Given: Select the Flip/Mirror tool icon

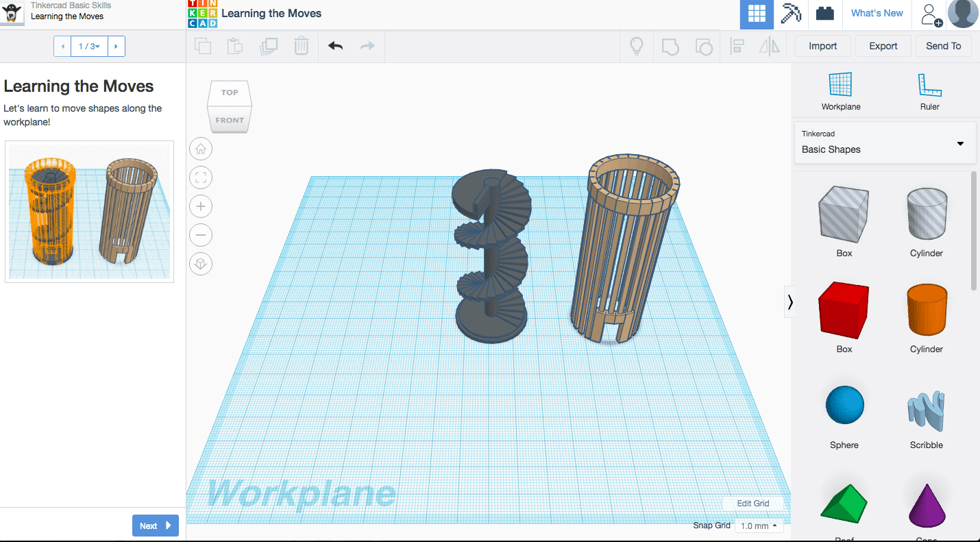Looking at the screenshot, I should pos(770,47).
